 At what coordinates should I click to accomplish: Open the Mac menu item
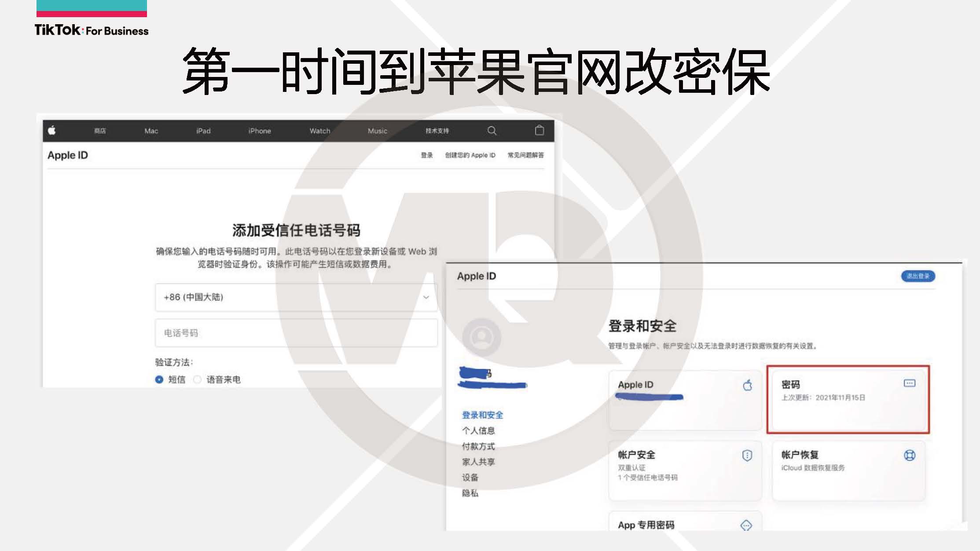[x=151, y=131]
